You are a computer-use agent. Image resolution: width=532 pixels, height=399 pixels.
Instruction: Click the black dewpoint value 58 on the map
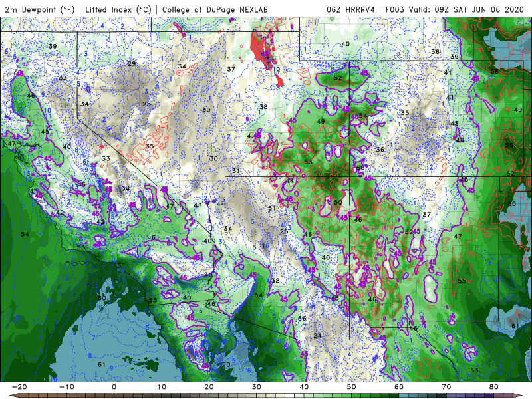(495, 72)
